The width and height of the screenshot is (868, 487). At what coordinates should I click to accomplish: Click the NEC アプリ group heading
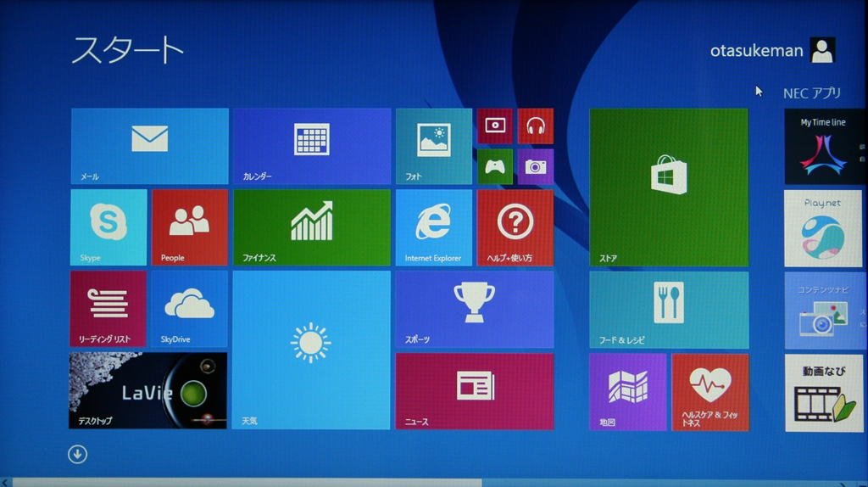tap(812, 93)
